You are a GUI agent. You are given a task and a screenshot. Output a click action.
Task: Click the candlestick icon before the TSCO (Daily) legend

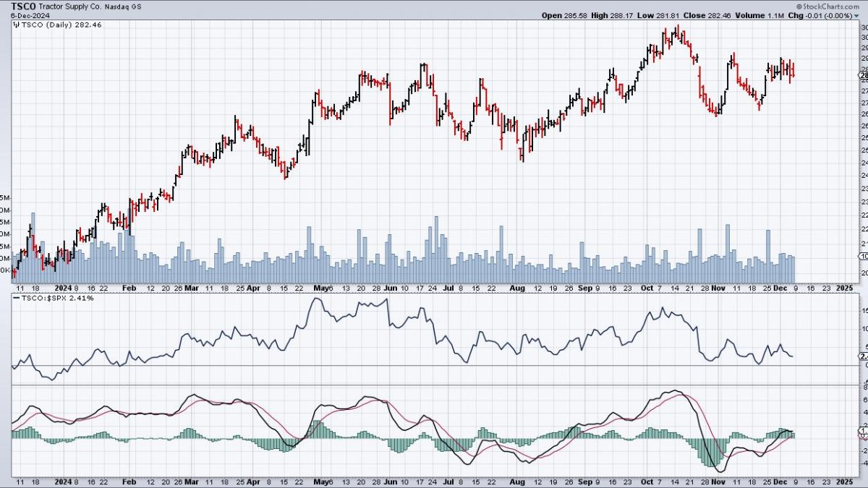click(17, 25)
